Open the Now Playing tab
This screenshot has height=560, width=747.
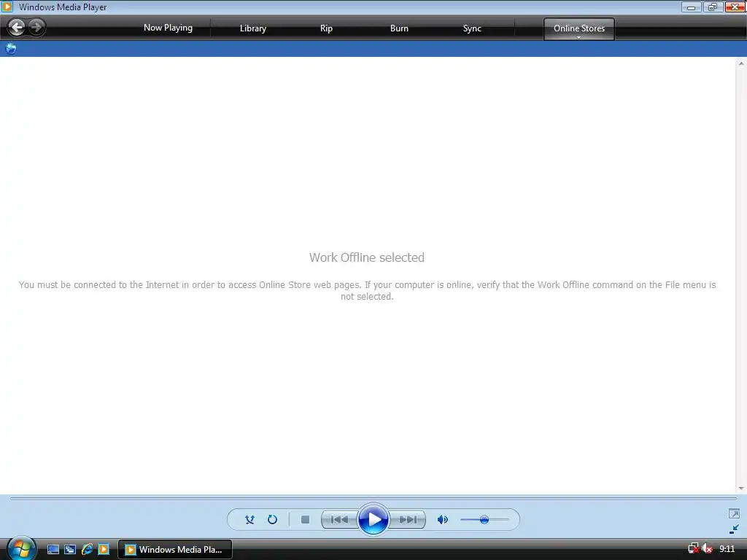pyautogui.click(x=169, y=28)
